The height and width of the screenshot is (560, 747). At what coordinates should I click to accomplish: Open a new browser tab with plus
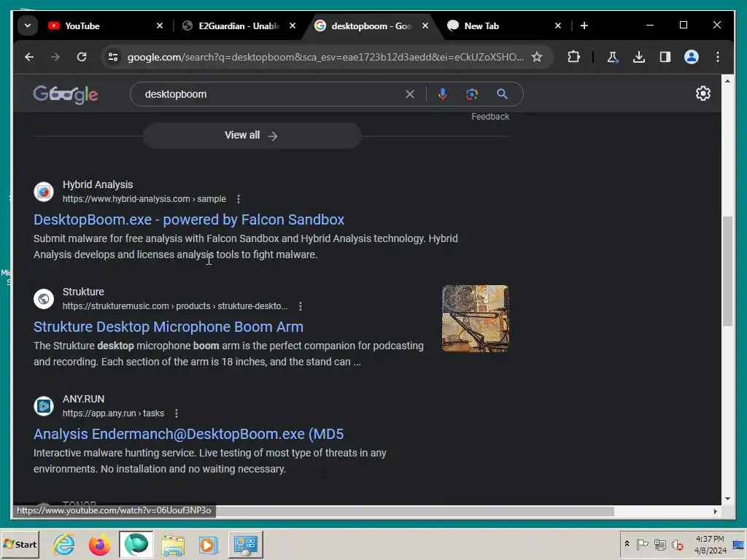click(x=584, y=26)
